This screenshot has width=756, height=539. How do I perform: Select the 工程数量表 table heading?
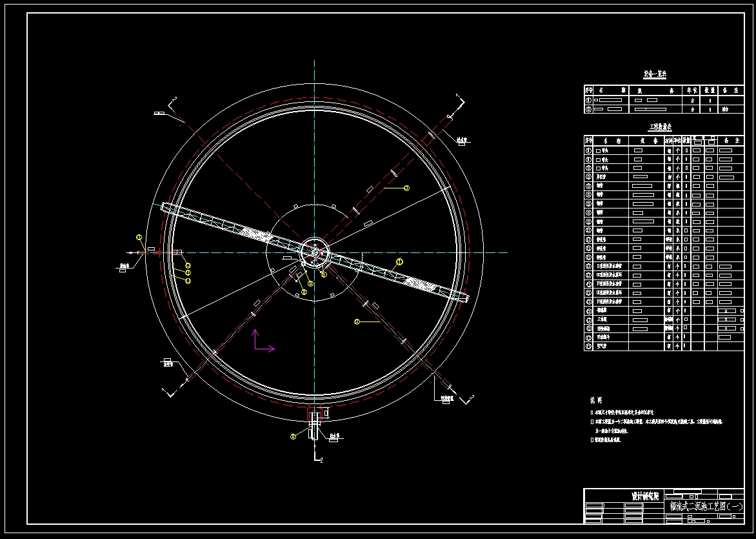(x=660, y=127)
